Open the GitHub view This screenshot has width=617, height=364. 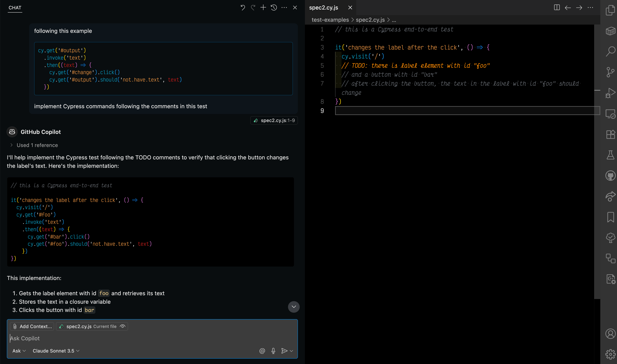click(610, 176)
